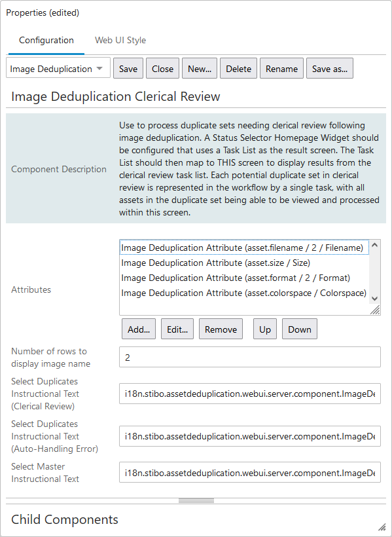Click the Select Master Instructional Text field

[250, 472]
